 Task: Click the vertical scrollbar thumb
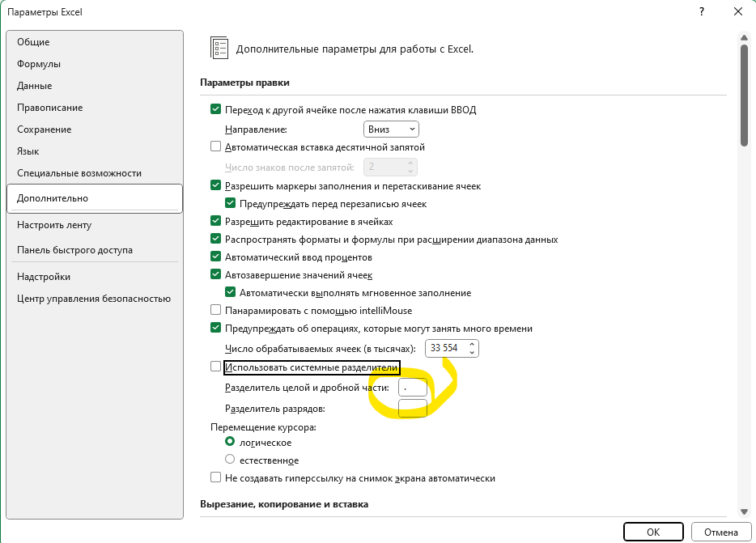tap(745, 95)
